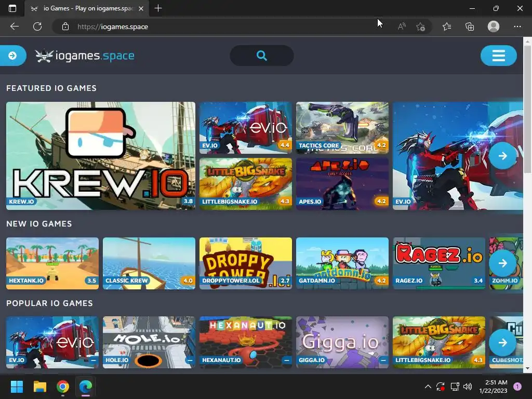This screenshot has width=532, height=399.
Task: Open network status tray icon
Action: (455, 387)
